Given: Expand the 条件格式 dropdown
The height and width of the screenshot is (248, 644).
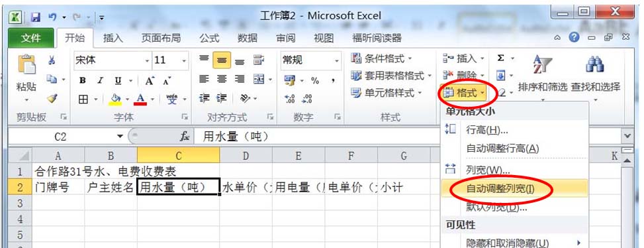Looking at the screenshot, I should [x=410, y=59].
